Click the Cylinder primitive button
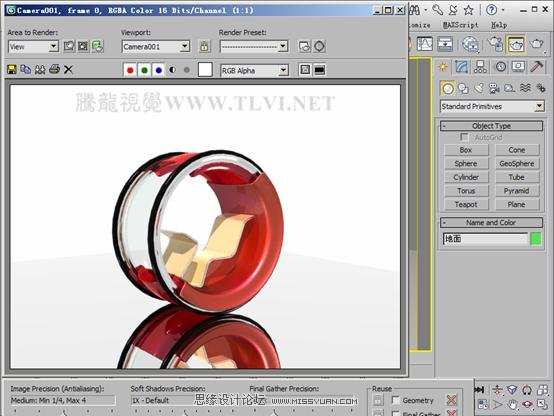The height and width of the screenshot is (416, 554). tap(466, 177)
